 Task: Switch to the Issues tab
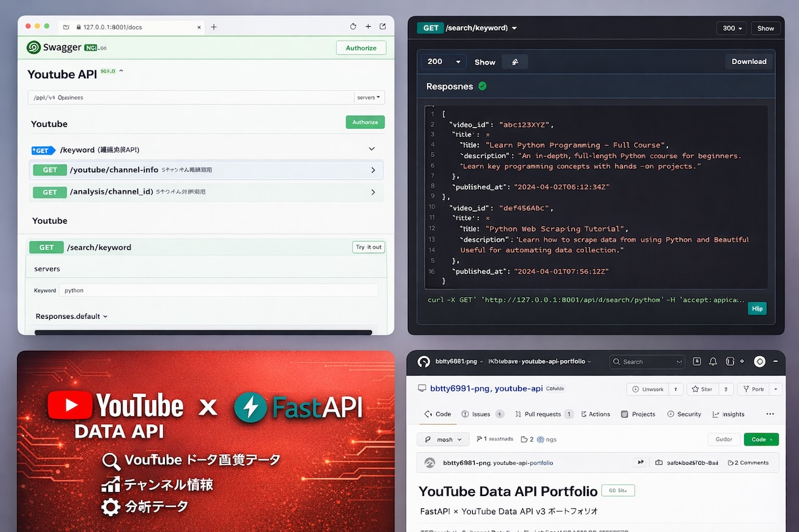(481, 414)
